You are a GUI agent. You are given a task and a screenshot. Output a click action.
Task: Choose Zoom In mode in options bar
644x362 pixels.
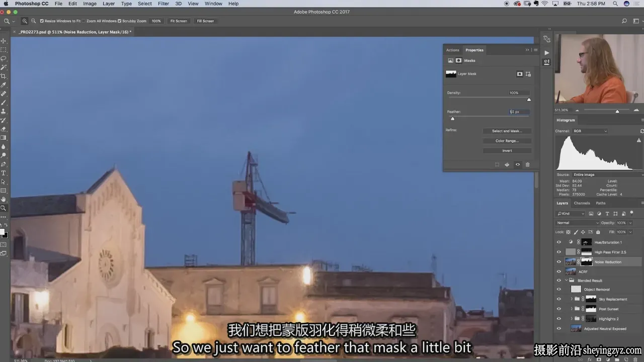pyautogui.click(x=25, y=21)
